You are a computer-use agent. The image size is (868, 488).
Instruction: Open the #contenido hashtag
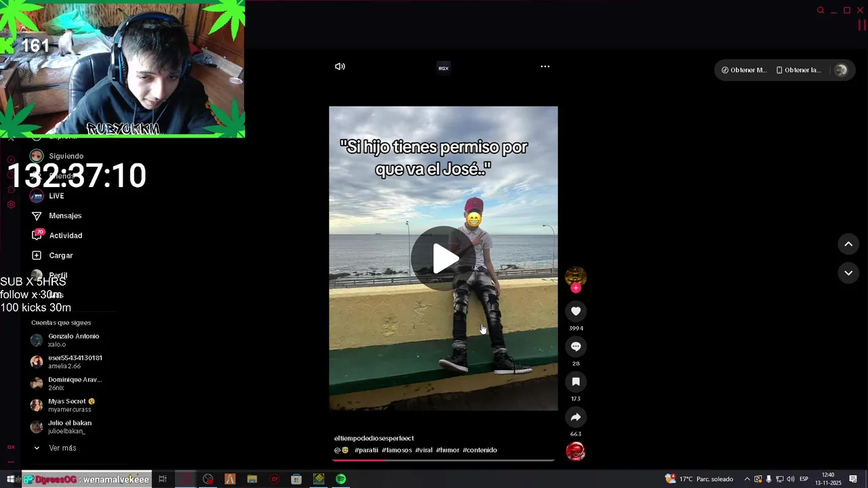click(480, 450)
